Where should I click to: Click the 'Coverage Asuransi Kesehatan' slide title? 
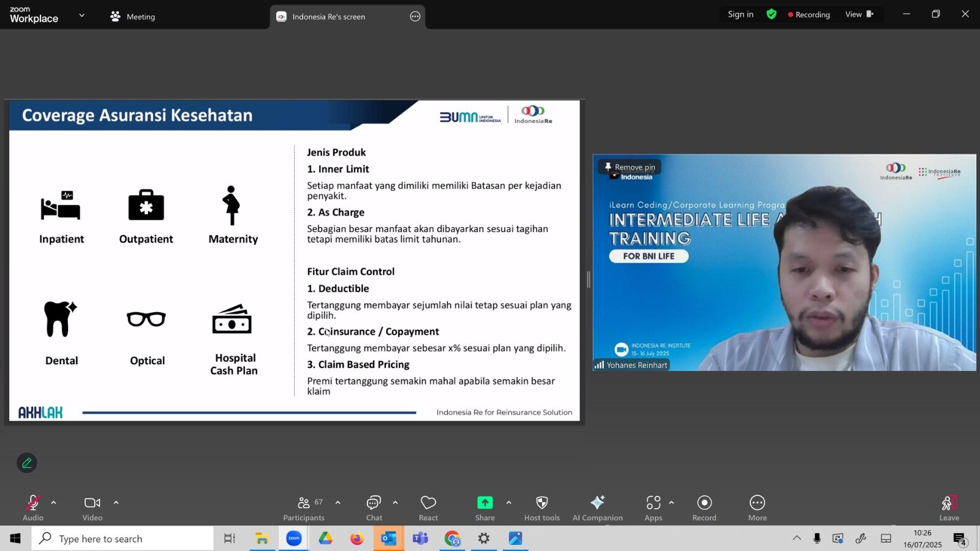click(x=137, y=115)
